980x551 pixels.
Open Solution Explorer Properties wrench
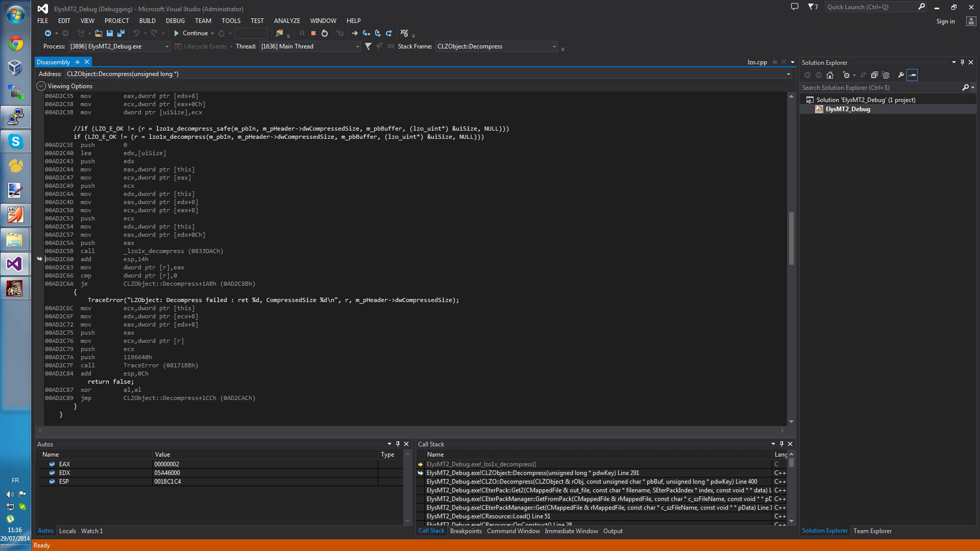click(901, 75)
